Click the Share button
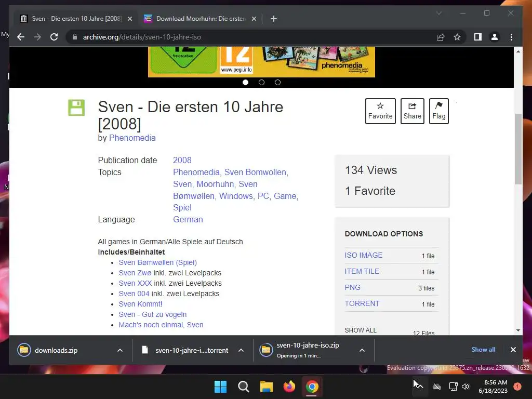532x399 pixels. (x=412, y=111)
